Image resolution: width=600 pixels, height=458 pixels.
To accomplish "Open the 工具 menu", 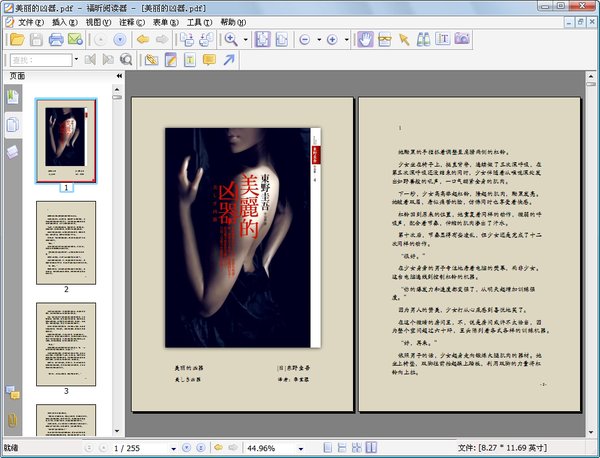I will [198, 21].
